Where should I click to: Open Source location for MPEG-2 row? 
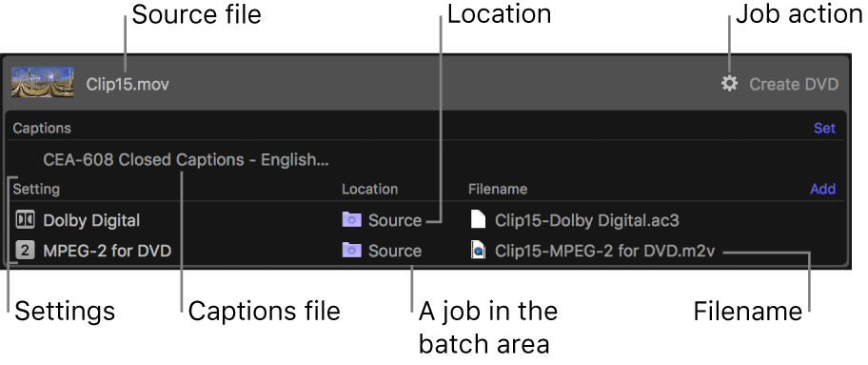click(395, 251)
